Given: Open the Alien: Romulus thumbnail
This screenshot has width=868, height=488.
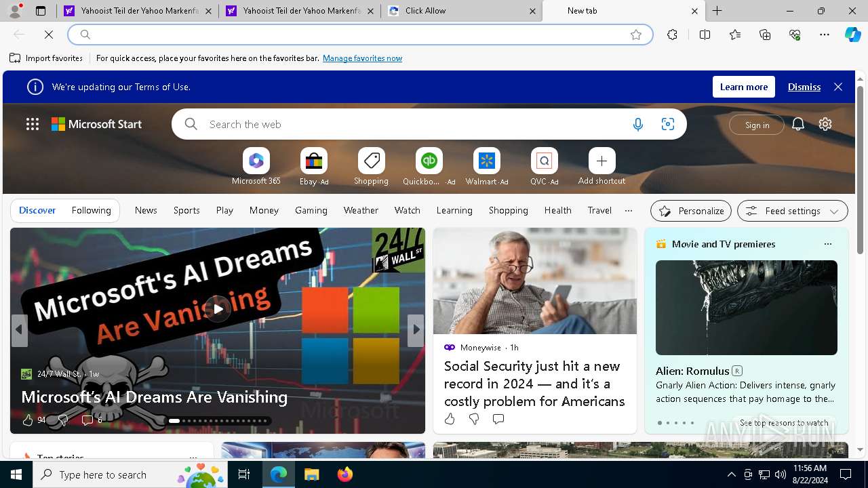Looking at the screenshot, I should (x=747, y=308).
